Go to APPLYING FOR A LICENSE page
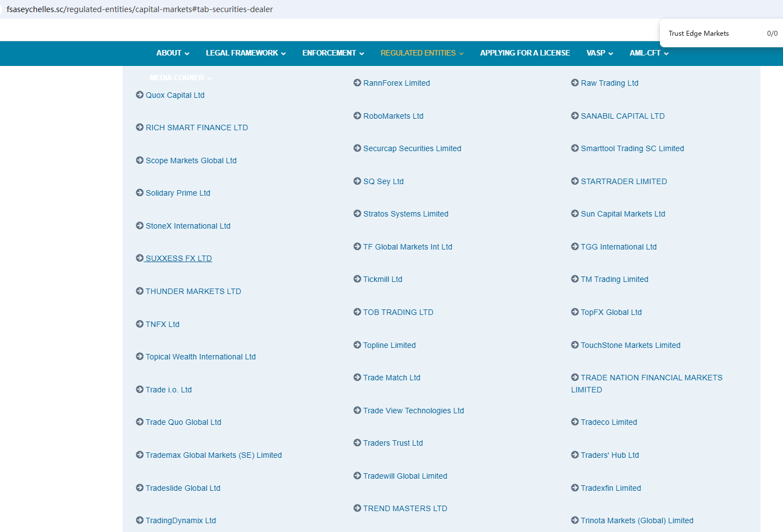 click(x=525, y=53)
